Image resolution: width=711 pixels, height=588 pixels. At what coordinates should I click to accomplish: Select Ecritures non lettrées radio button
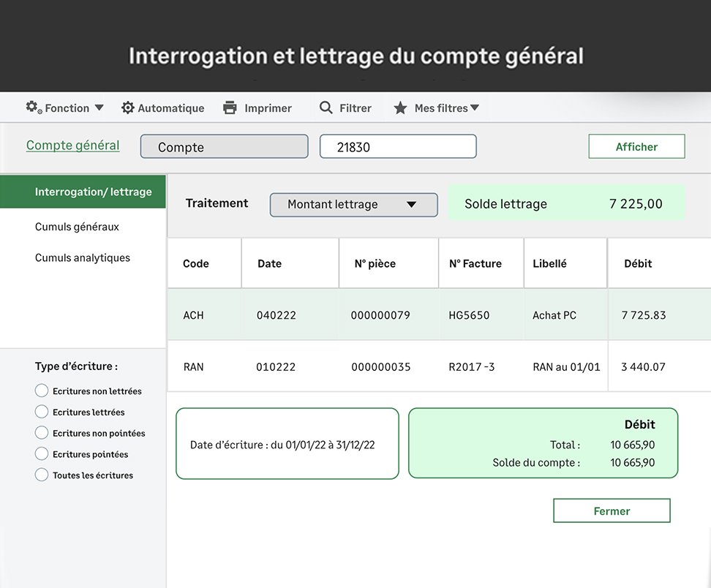pos(42,391)
